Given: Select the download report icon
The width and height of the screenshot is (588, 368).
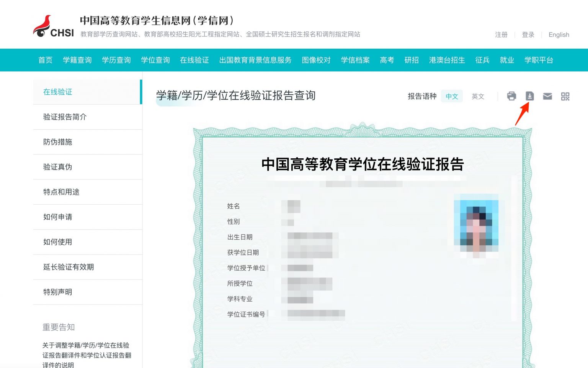Looking at the screenshot, I should pyautogui.click(x=529, y=97).
